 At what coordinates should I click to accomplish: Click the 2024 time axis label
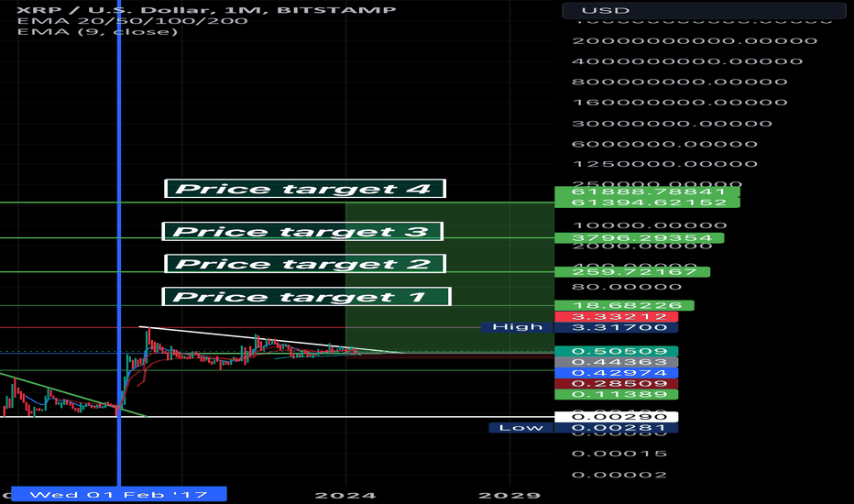pos(345,495)
